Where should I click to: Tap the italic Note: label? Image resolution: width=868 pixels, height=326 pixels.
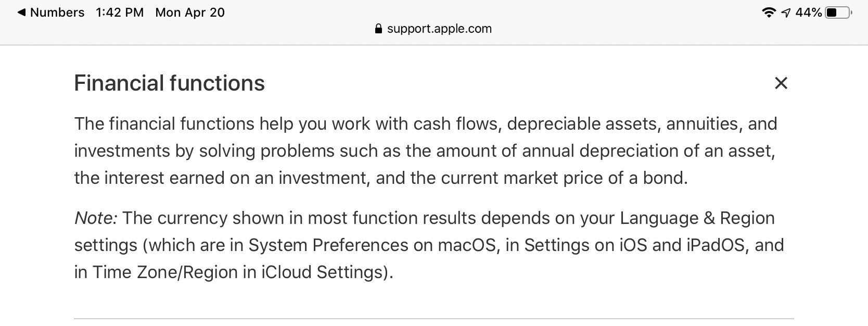(96, 218)
